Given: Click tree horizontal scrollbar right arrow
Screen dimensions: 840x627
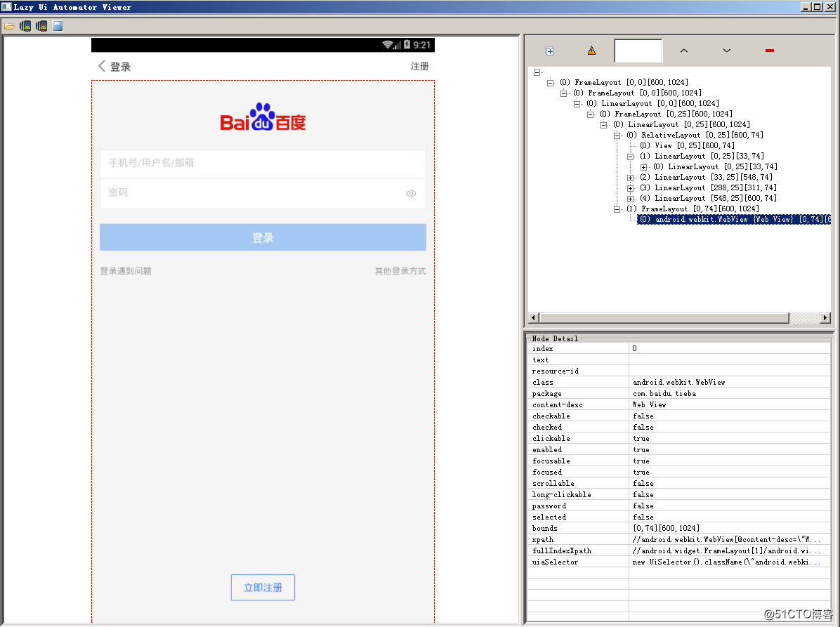Looking at the screenshot, I should [x=825, y=318].
